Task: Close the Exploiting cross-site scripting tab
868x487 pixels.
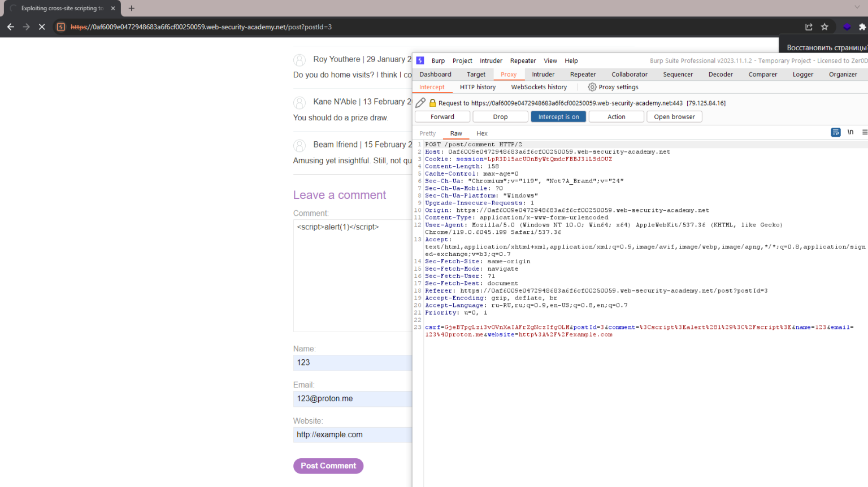Action: click(113, 8)
